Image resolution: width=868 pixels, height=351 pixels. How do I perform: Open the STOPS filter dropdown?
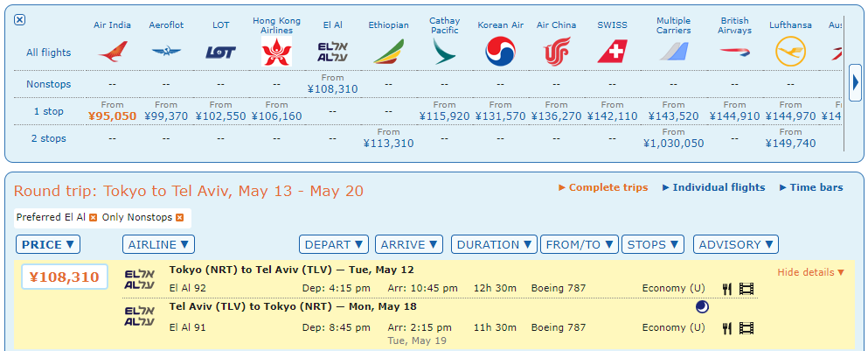click(654, 245)
